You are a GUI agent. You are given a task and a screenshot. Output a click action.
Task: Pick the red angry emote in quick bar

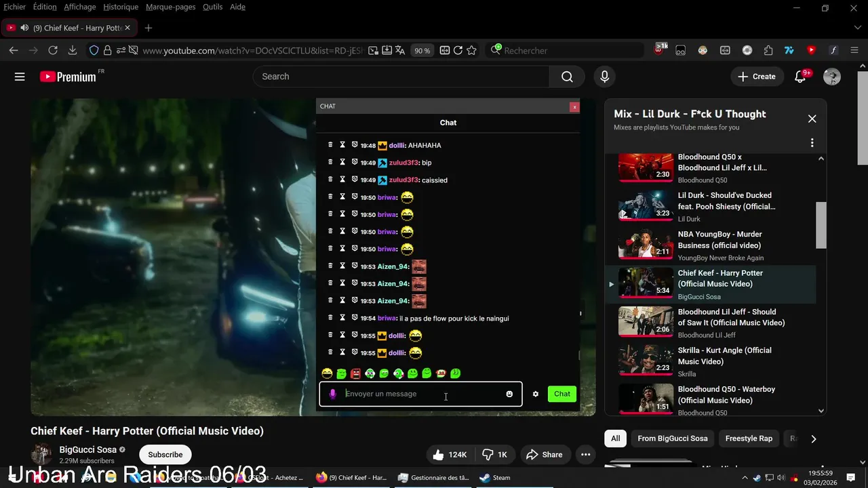(355, 373)
